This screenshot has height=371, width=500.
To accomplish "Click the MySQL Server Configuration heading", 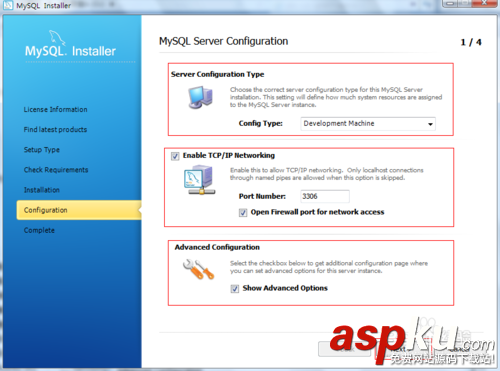I will (x=223, y=41).
